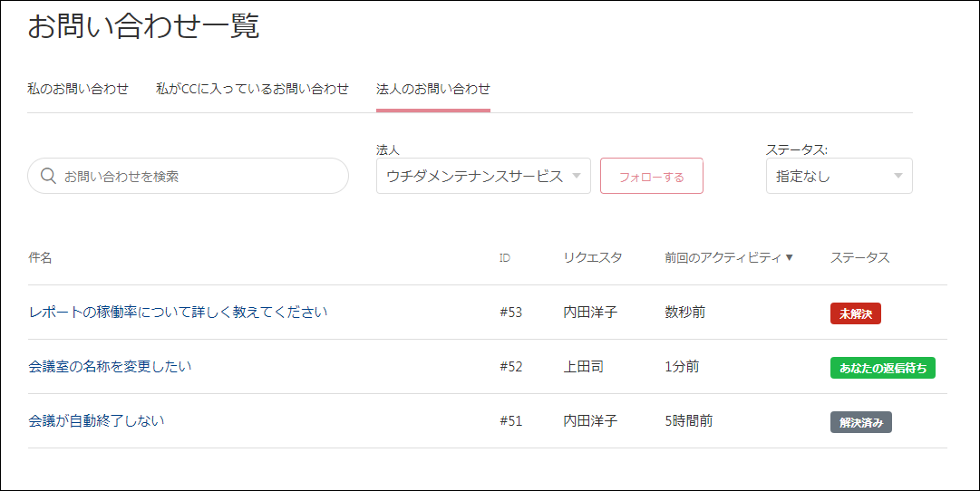Click the sort arrow beside 前回のアクティビティ
980x491 pixels.
click(x=789, y=258)
